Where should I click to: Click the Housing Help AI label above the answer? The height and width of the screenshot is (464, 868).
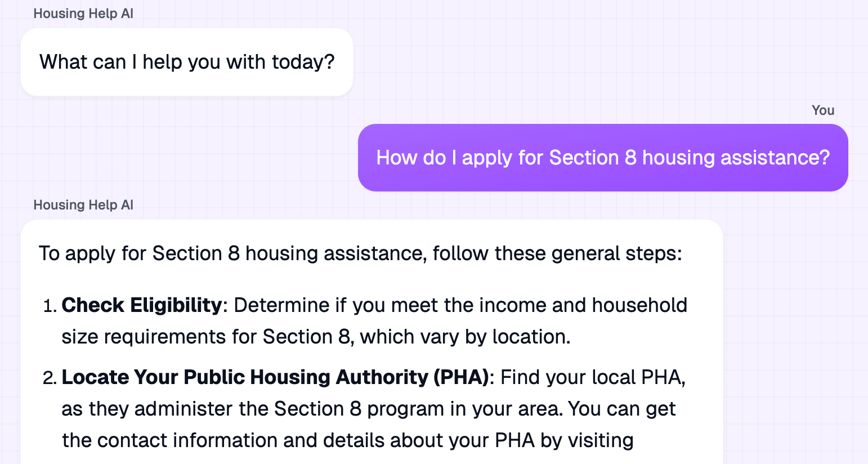pos(83,205)
